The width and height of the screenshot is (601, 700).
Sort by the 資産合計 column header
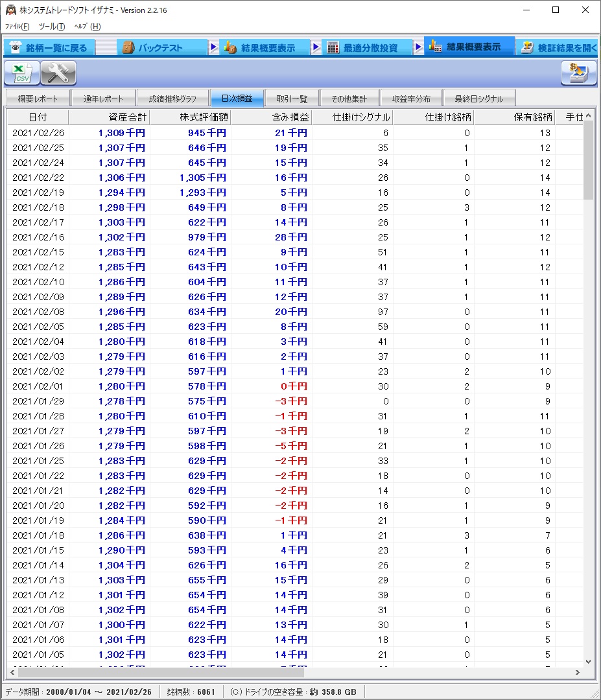[x=109, y=117]
